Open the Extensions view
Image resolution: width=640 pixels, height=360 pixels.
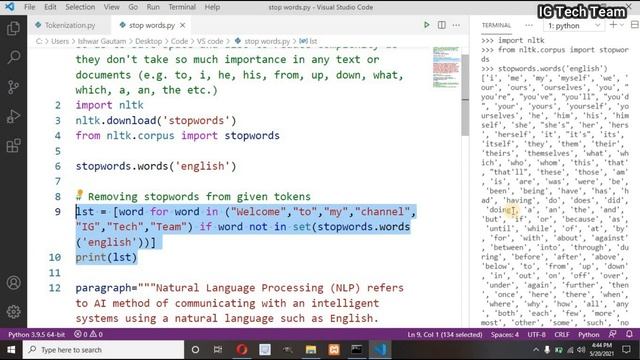tap(13, 146)
